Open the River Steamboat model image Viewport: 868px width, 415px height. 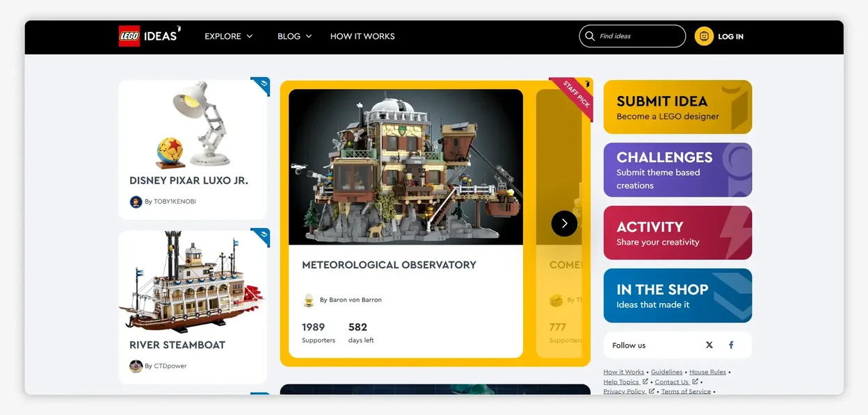coord(192,282)
